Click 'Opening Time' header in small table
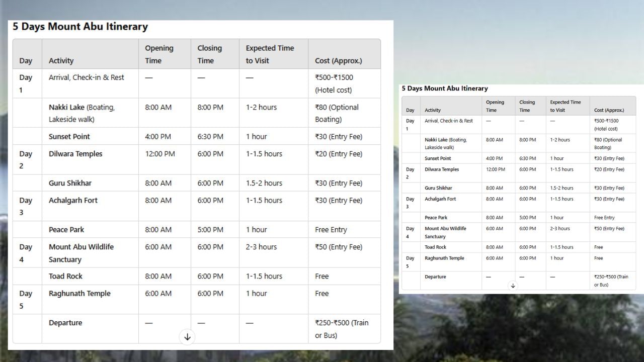The image size is (644, 362). [x=495, y=106]
